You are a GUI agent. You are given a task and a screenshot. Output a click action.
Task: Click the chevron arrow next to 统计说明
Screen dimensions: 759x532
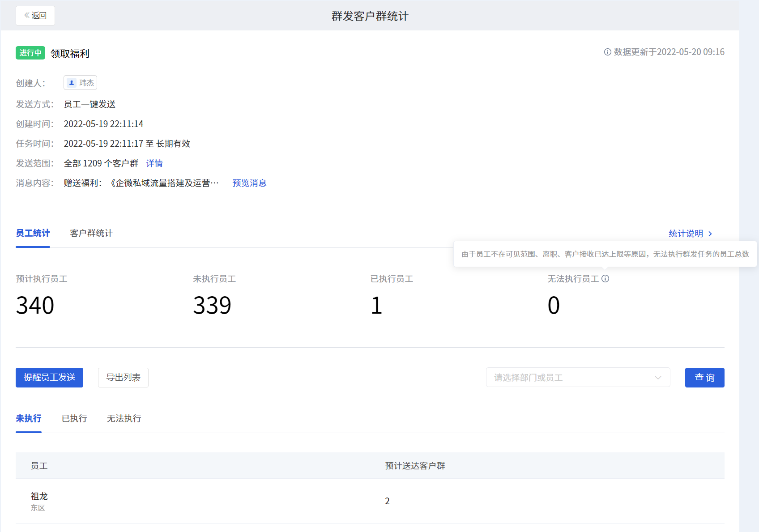coord(710,234)
